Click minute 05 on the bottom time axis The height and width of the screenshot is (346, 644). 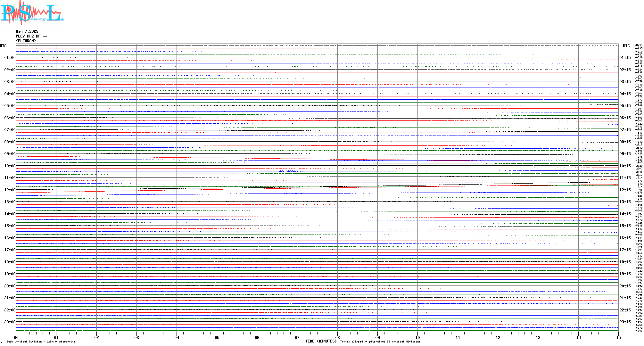pyautogui.click(x=217, y=337)
